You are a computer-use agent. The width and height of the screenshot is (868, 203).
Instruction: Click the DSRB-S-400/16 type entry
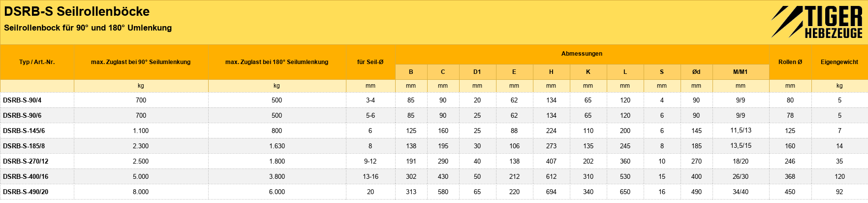pos(26,176)
